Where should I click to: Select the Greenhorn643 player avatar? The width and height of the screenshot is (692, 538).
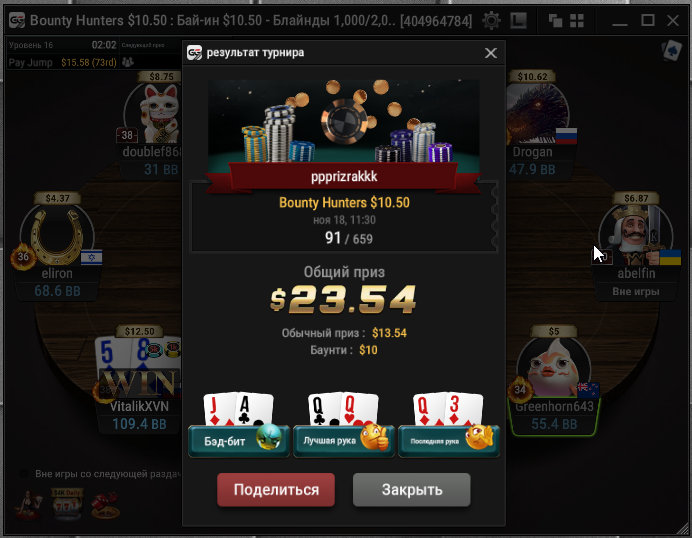coord(553,369)
